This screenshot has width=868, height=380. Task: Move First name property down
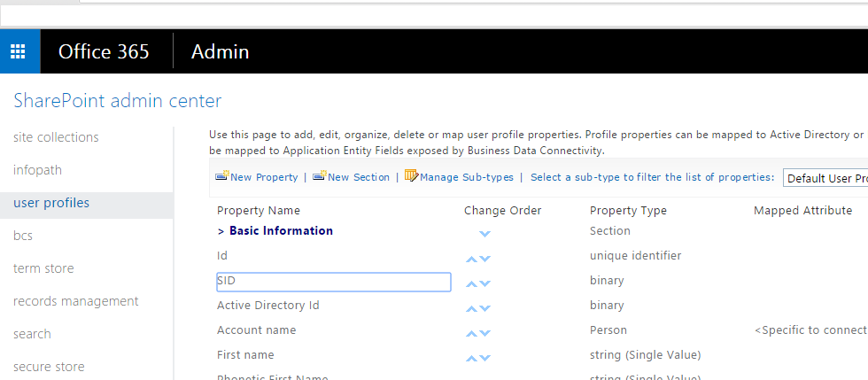(x=484, y=359)
